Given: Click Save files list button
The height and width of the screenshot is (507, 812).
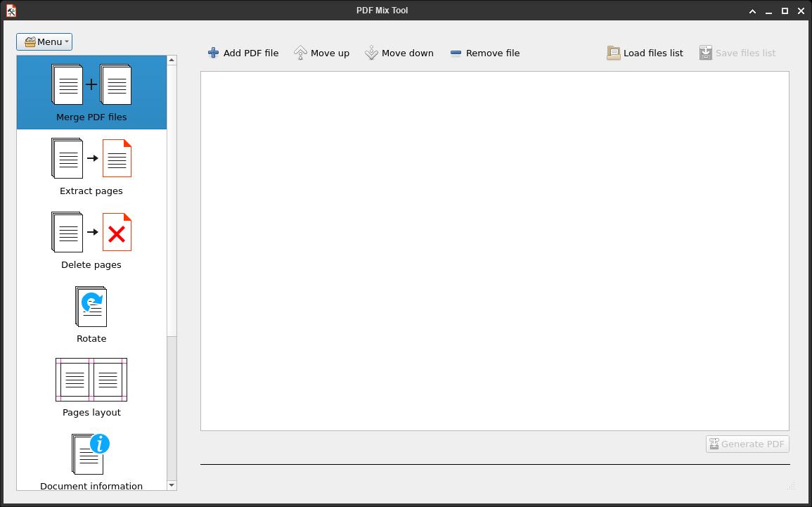Looking at the screenshot, I should click(737, 53).
